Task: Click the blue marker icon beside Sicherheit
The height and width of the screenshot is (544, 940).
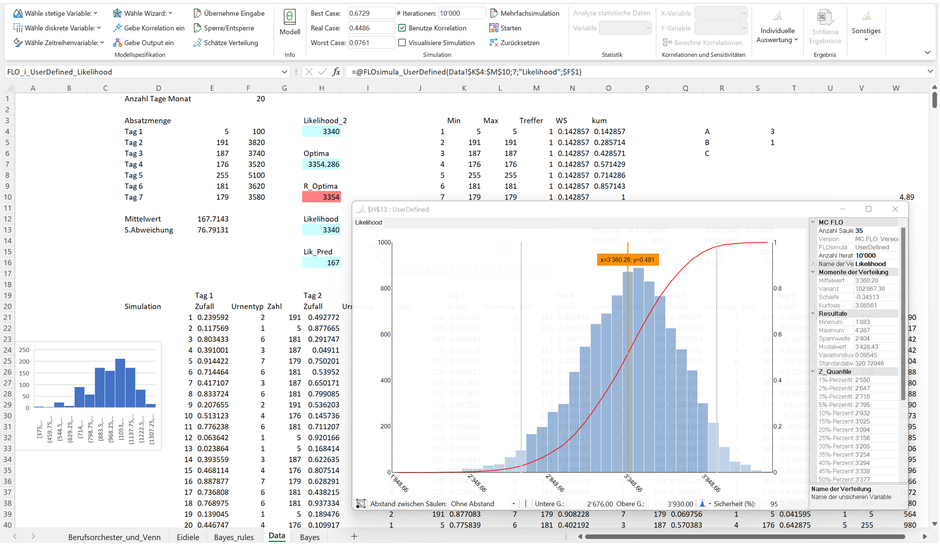Action: tap(703, 504)
